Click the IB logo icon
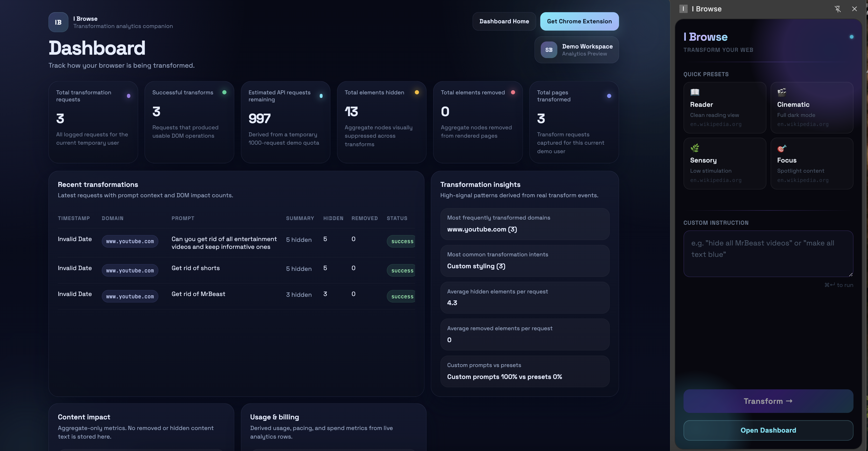Screen dimensions: 868x451 pos(58,22)
